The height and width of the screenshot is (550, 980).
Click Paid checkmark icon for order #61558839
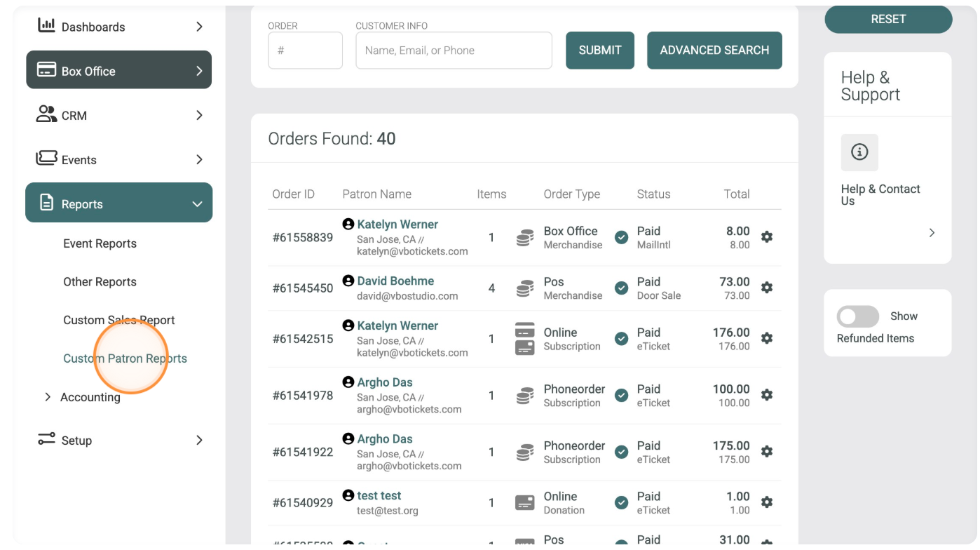pos(621,238)
